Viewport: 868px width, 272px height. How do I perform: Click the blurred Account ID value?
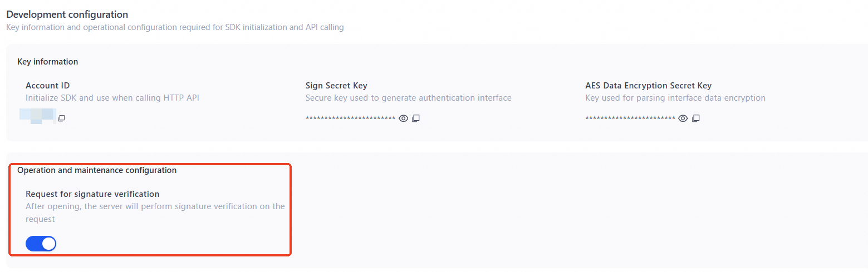[38, 116]
